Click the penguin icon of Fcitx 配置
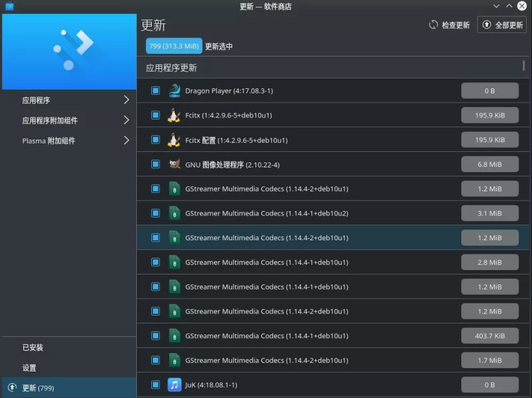 pyautogui.click(x=174, y=140)
